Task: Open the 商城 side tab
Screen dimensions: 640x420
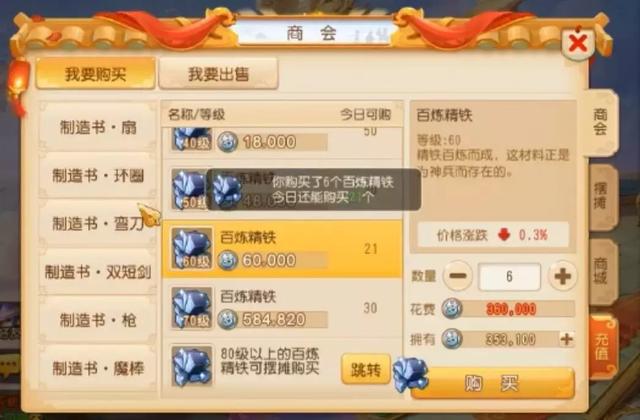Action: [x=602, y=271]
